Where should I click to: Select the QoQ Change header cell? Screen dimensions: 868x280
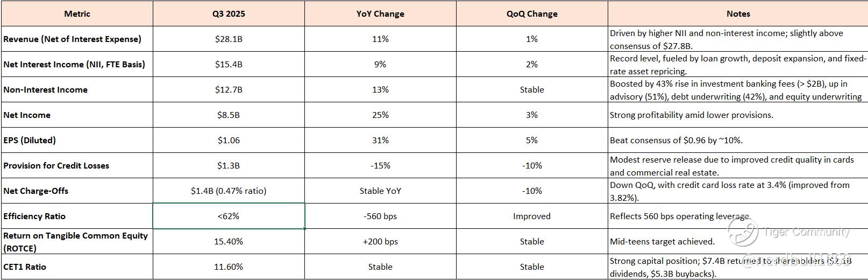click(532, 13)
